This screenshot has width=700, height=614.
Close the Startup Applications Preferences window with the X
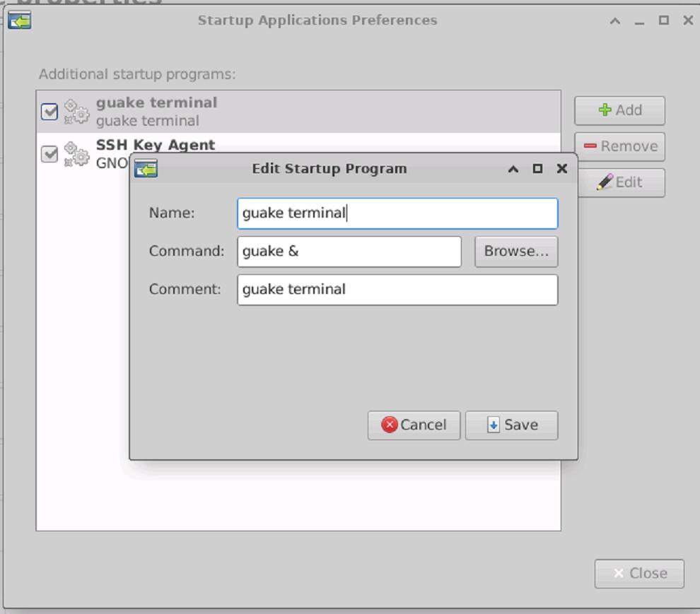(689, 20)
